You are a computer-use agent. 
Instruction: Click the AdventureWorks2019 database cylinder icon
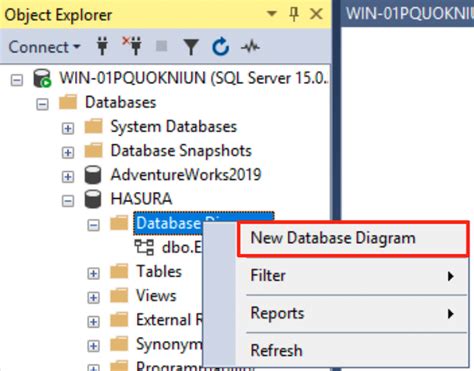pyautogui.click(x=93, y=175)
